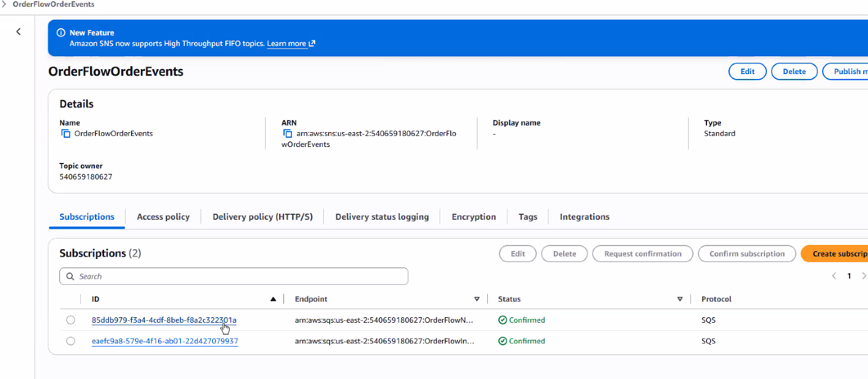Image resolution: width=868 pixels, height=379 pixels.
Task: Click the Publish message button
Action: [x=845, y=72]
